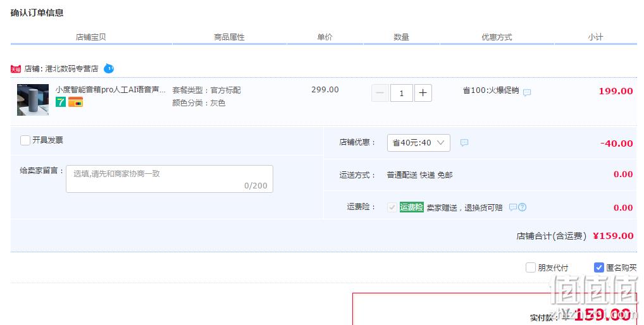Click the unit price 299.00

pos(325,89)
